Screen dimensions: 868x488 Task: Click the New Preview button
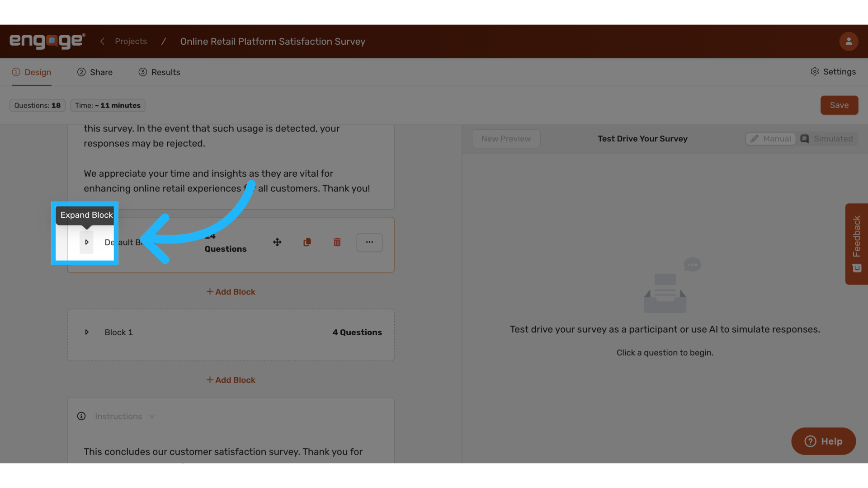click(506, 139)
